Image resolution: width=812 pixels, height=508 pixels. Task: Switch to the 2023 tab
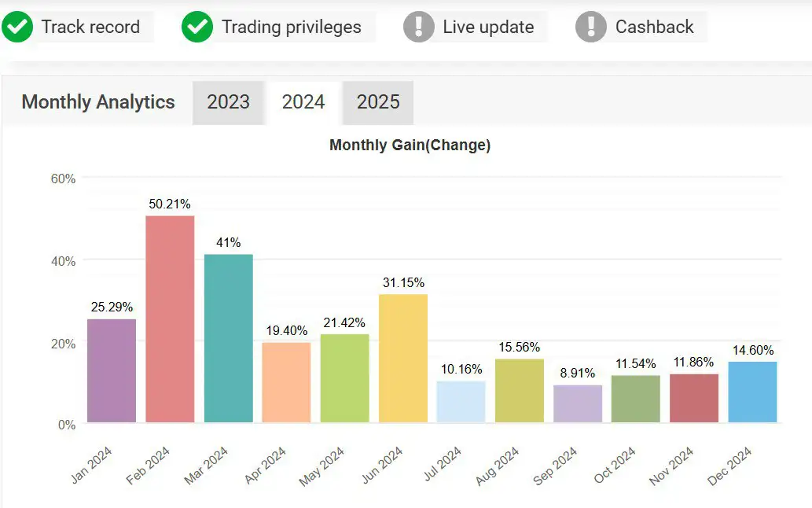point(228,102)
